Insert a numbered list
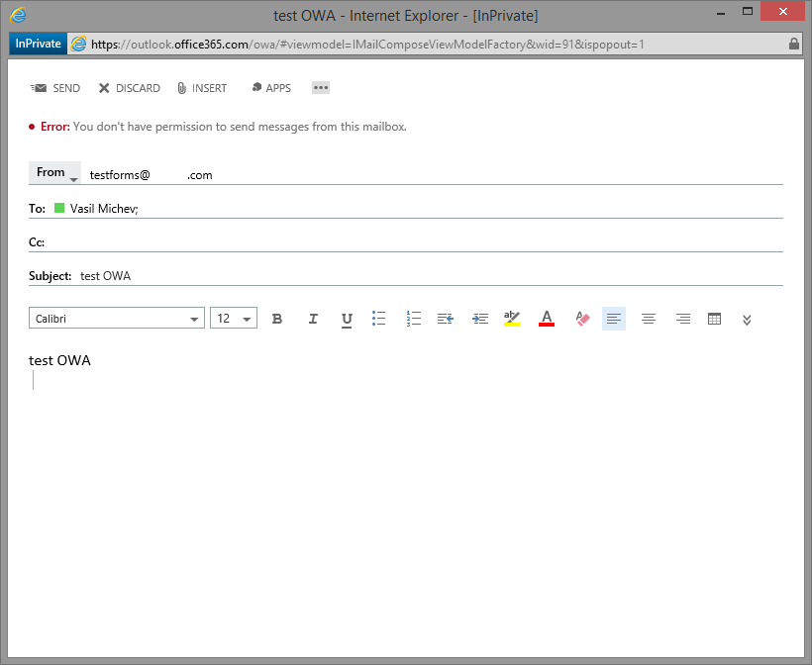This screenshot has width=812, height=665. [414, 319]
